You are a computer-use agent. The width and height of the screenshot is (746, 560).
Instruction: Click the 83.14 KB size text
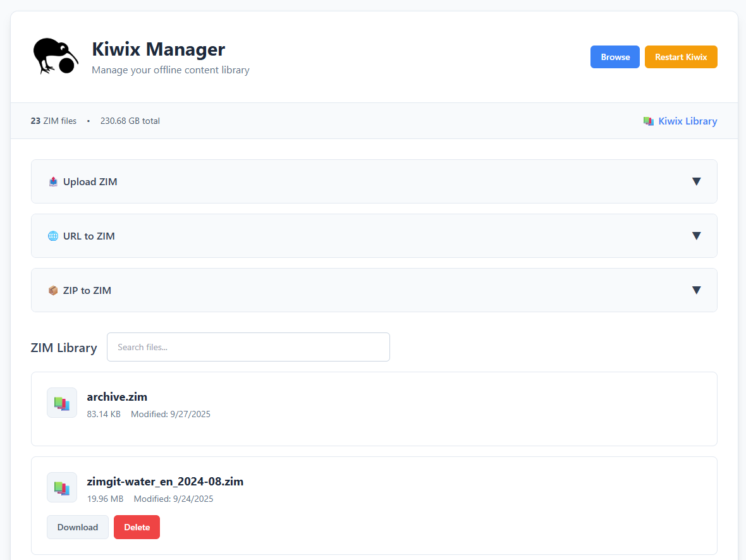point(104,414)
